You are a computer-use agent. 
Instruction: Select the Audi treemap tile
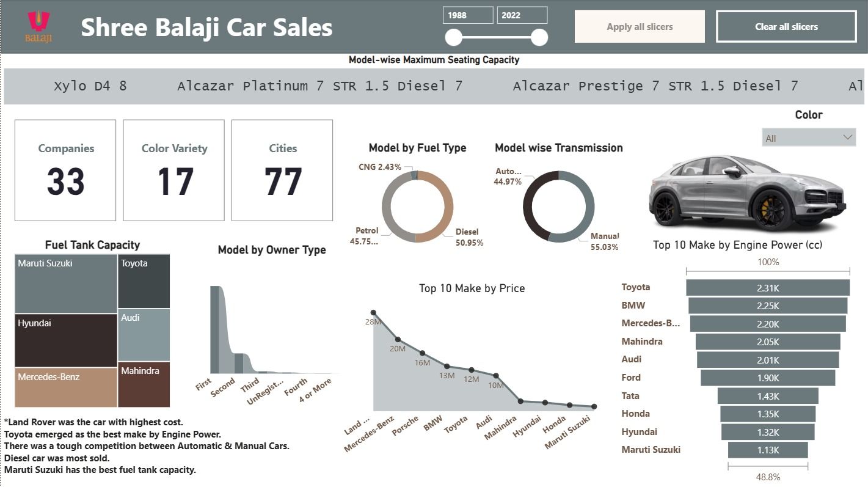(x=144, y=334)
